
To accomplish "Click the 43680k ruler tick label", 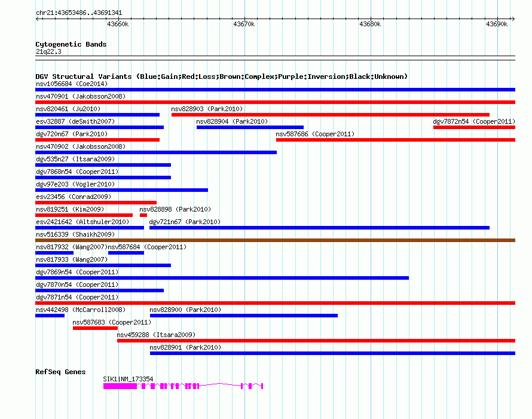I will click(370, 24).
